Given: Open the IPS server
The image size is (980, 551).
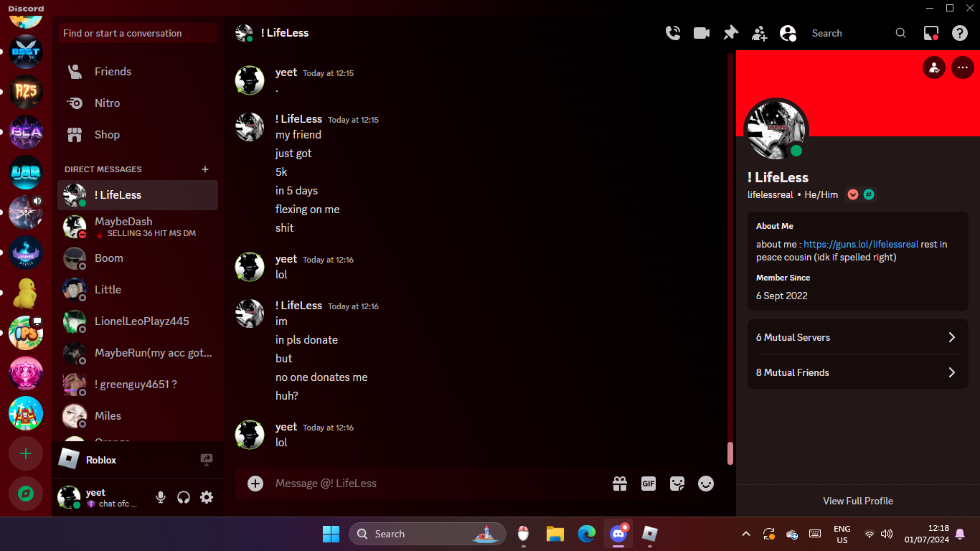Looking at the screenshot, I should click(x=26, y=333).
